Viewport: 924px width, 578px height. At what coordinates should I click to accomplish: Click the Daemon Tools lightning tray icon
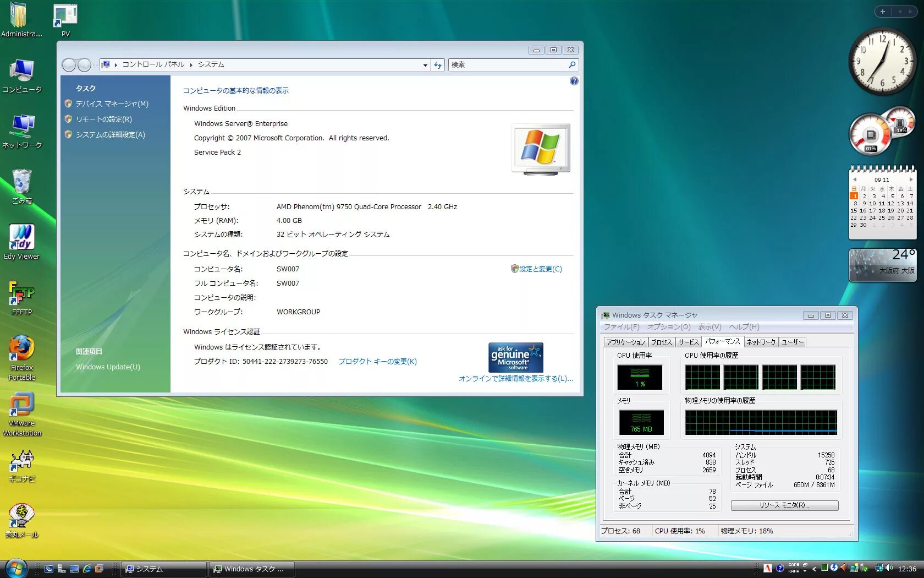pos(834,568)
